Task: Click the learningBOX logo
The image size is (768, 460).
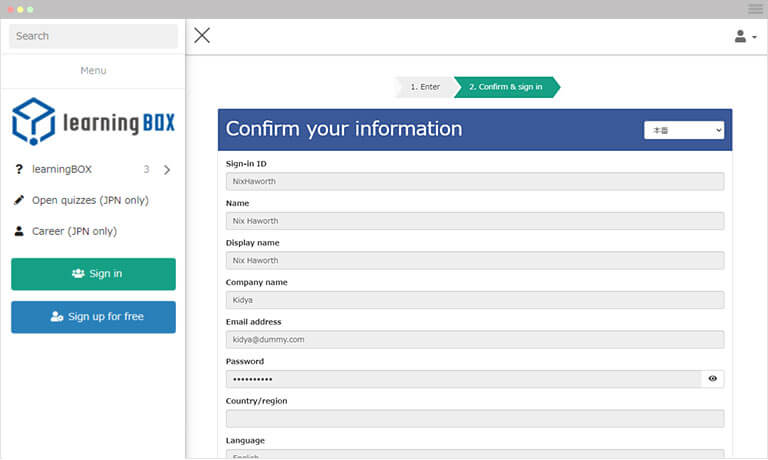Action: pyautogui.click(x=93, y=122)
